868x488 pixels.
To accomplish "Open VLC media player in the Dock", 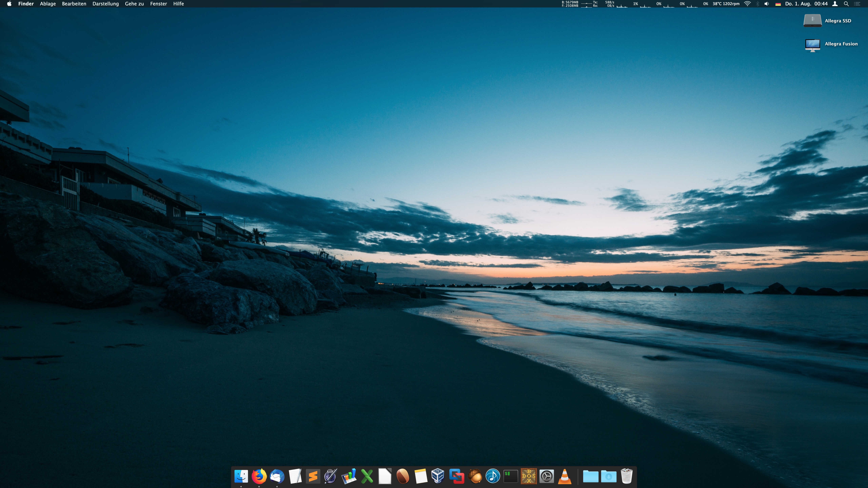I will (x=565, y=476).
